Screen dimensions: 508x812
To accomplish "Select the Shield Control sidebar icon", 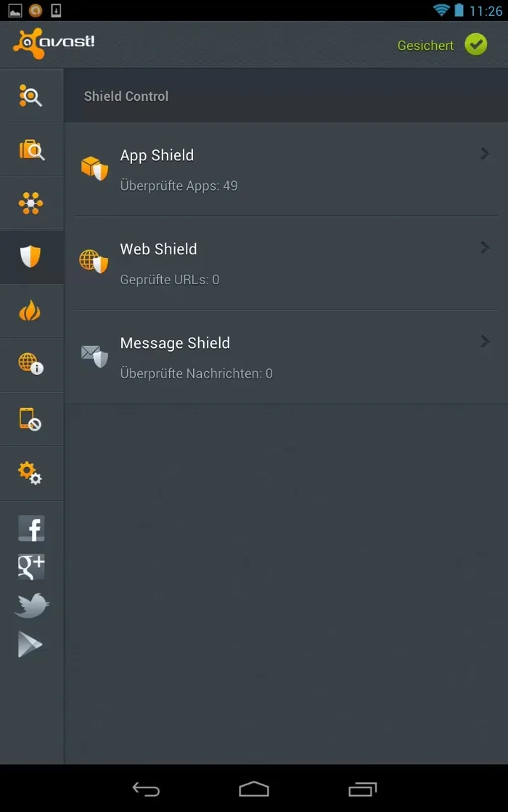I will (30, 257).
